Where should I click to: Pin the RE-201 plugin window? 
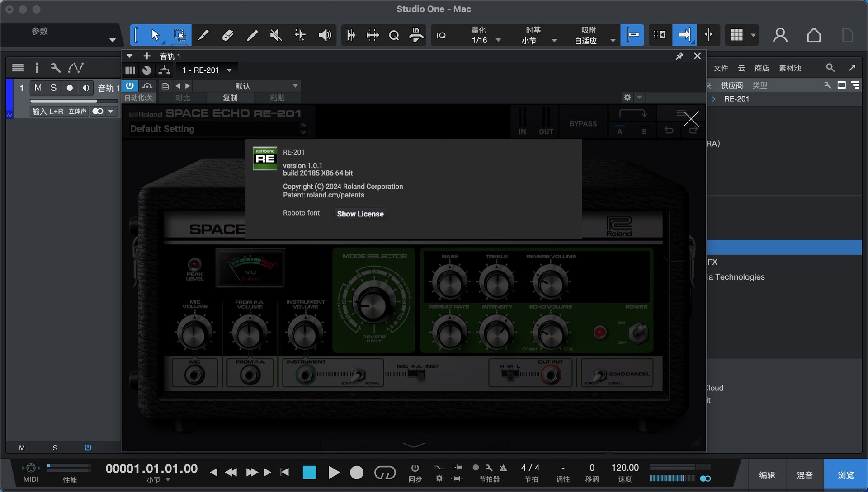(679, 56)
